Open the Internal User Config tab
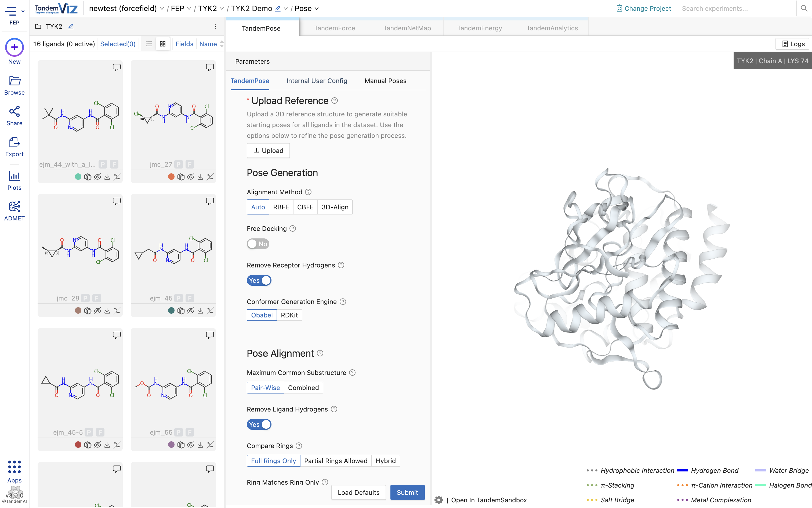 (317, 81)
